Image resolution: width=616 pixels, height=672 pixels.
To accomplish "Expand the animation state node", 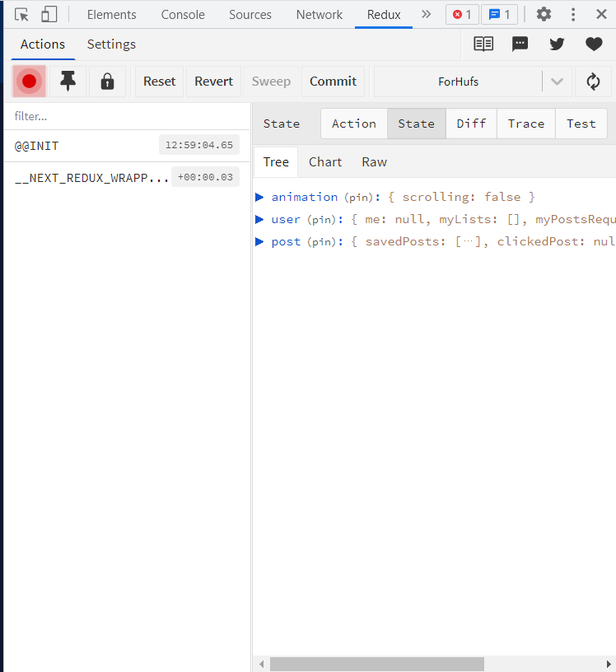I will pyautogui.click(x=259, y=197).
